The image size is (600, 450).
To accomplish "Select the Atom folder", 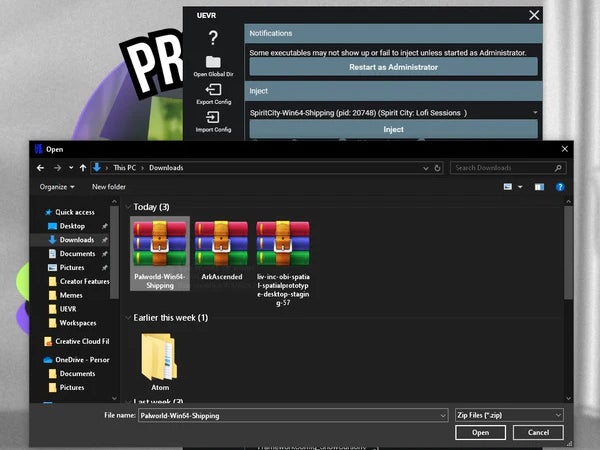I will [160, 362].
